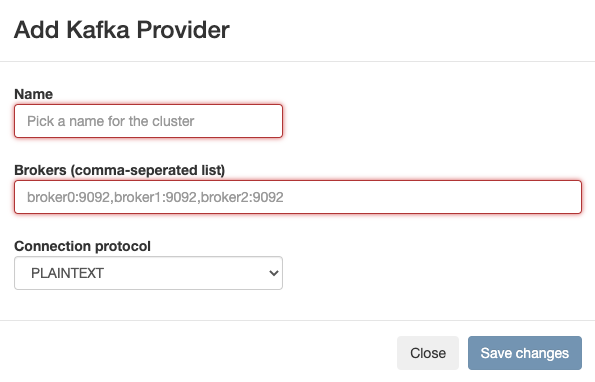Click the right end of the Name field
Screen dimensions: 595x382
click(x=266, y=121)
